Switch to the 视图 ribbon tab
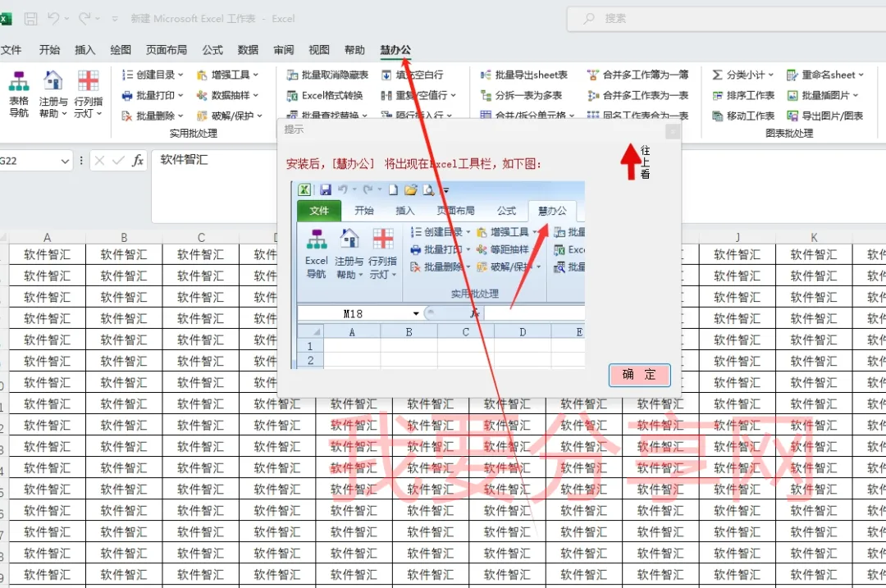The height and width of the screenshot is (588, 886). click(x=319, y=50)
